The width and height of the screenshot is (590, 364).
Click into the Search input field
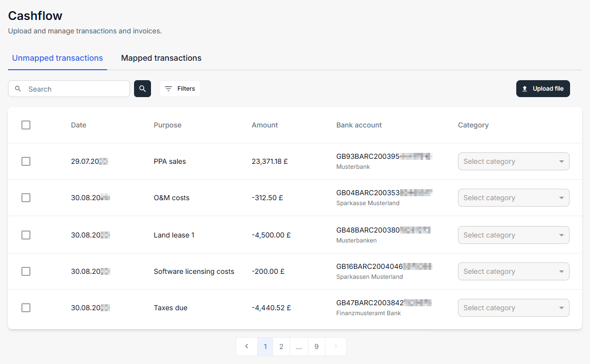click(75, 89)
